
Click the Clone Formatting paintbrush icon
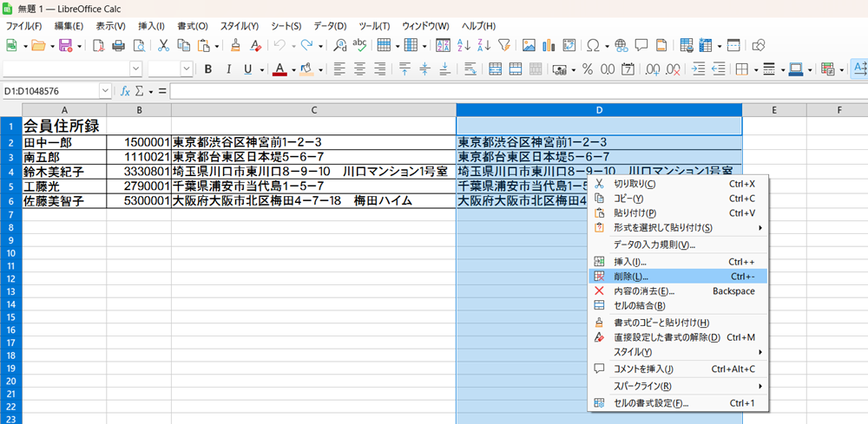coord(235,45)
